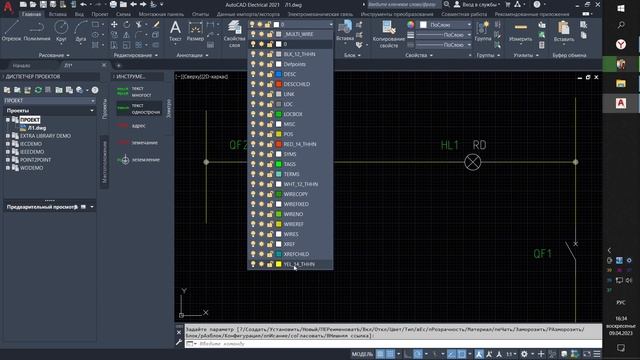
Task: Click the Plot/Print icon in quick access toolbar
Action: pos(113,4)
